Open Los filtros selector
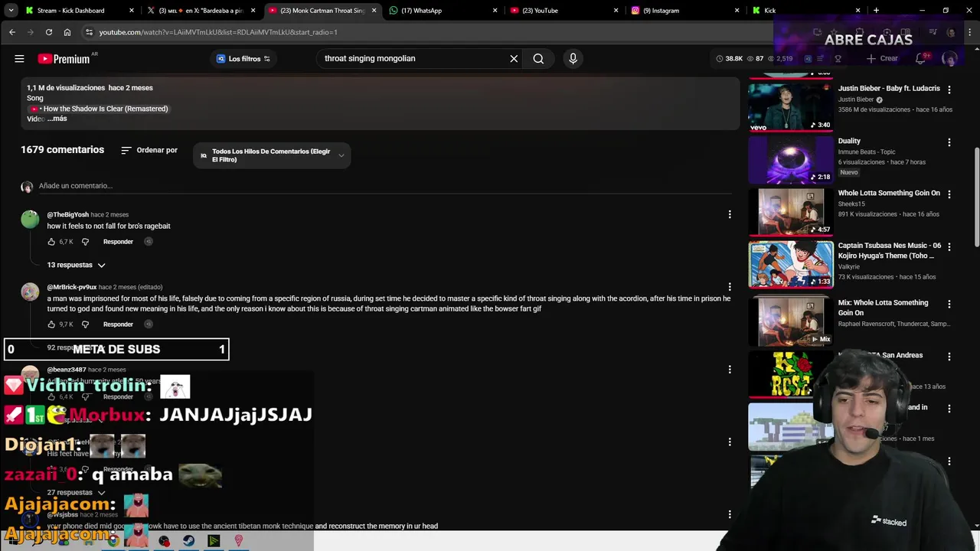The width and height of the screenshot is (980, 551). point(243,59)
